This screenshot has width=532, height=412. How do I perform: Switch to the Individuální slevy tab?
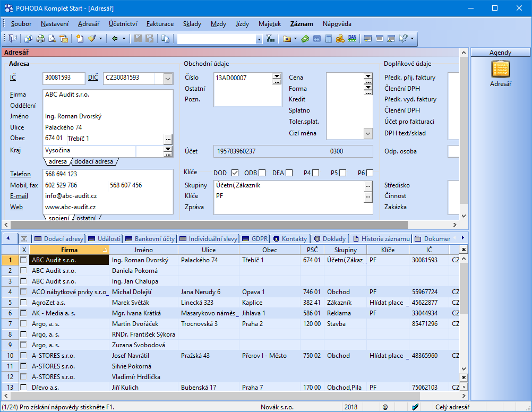pyautogui.click(x=208, y=239)
